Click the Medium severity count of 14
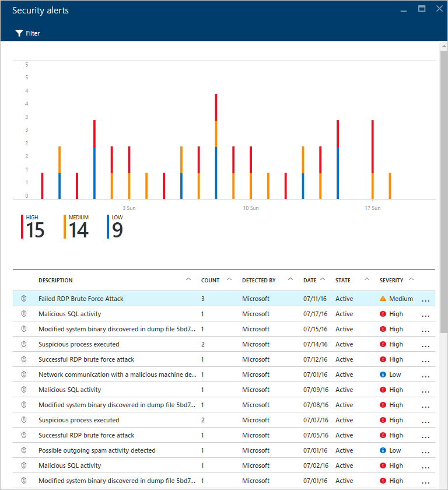The height and width of the screenshot is (490, 448). coord(78,230)
